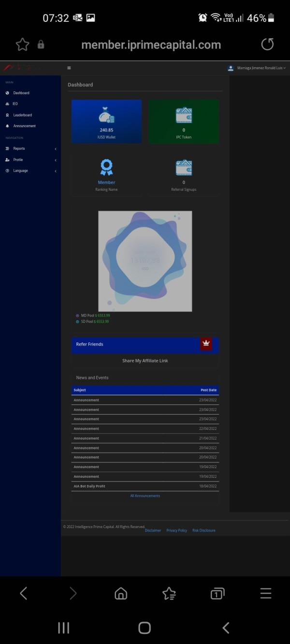Screen dimensions: 290x644
Task: Toggle the sidebar with the hamburger icon
Action: 69,68
